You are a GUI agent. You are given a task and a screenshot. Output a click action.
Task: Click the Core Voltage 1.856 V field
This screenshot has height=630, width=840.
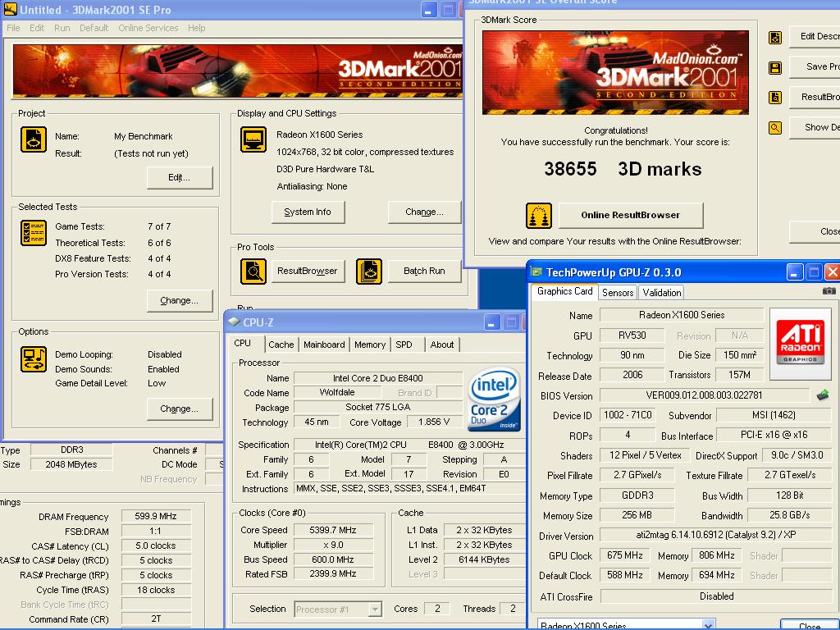[x=434, y=422]
